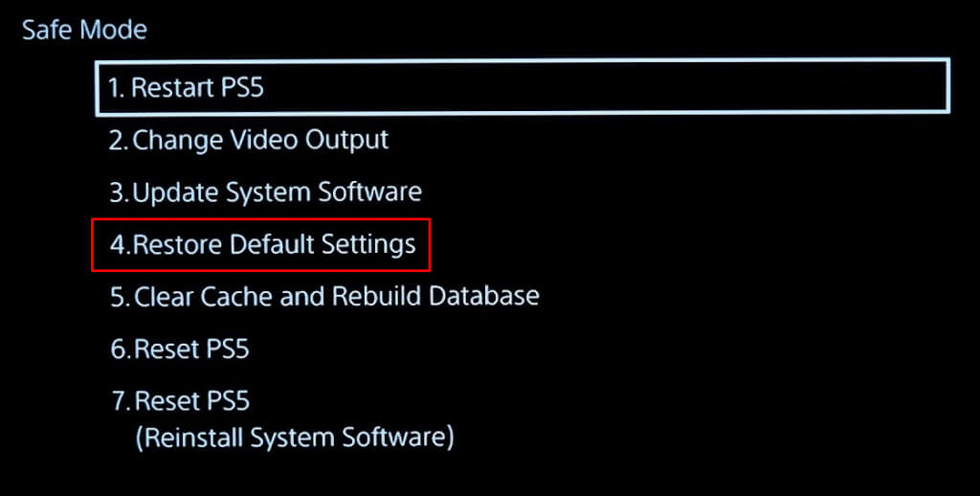Image resolution: width=980 pixels, height=496 pixels.
Task: Click the word "Database" in option 5
Action: click(487, 296)
